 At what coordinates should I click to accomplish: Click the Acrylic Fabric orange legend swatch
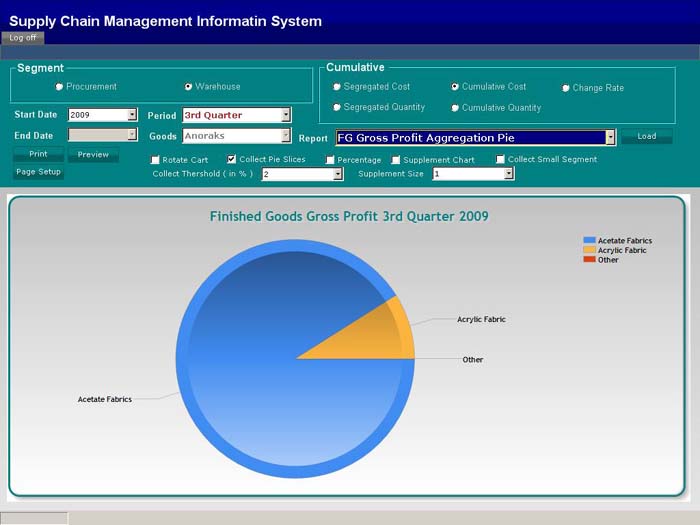589,250
